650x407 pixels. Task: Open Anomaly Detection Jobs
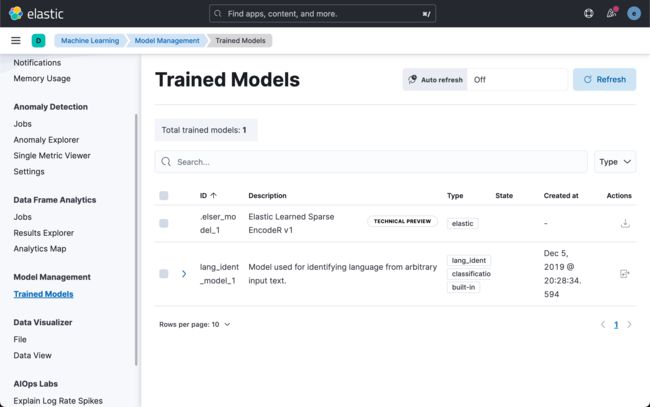pyautogui.click(x=22, y=124)
